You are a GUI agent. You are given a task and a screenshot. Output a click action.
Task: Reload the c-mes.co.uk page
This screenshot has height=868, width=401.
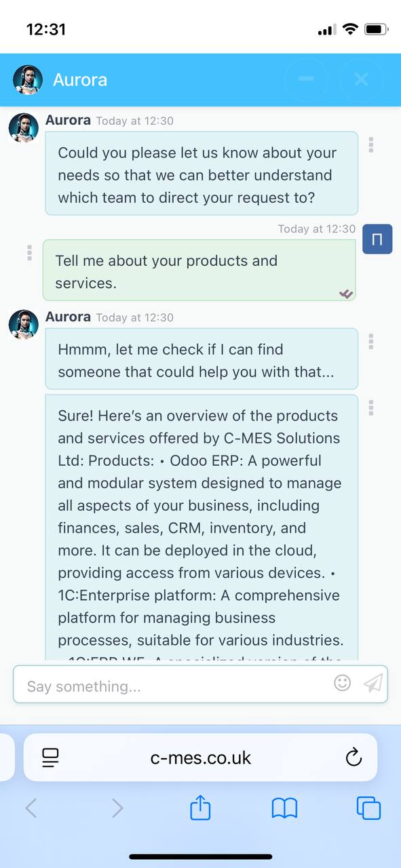pyautogui.click(x=354, y=757)
